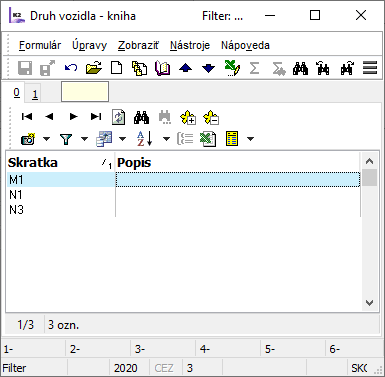Click the binoculars find icon in navigation toolbar

tap(141, 117)
